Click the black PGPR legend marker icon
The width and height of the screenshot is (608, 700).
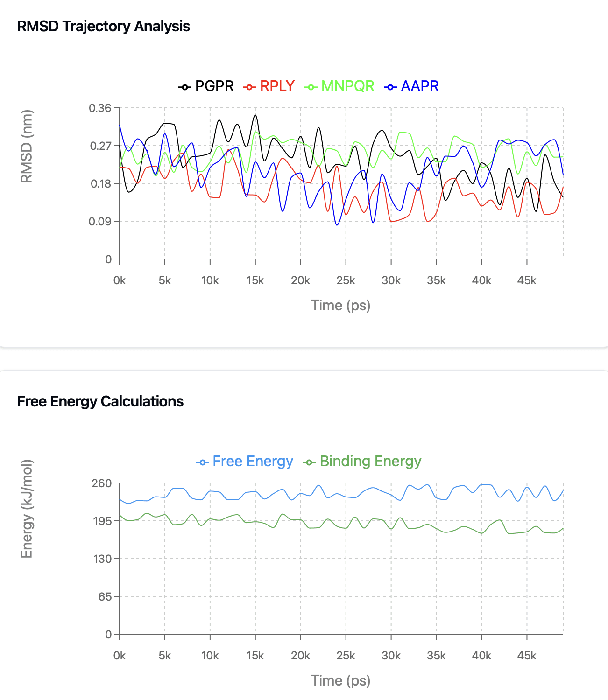[x=185, y=87]
